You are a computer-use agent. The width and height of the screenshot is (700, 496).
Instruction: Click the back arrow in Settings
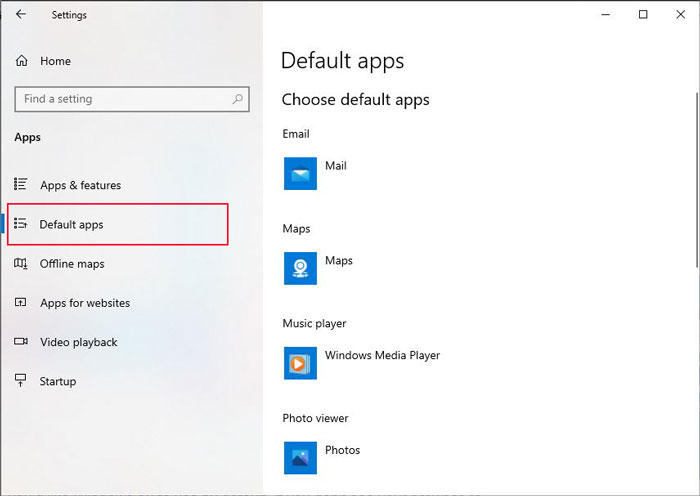click(21, 14)
